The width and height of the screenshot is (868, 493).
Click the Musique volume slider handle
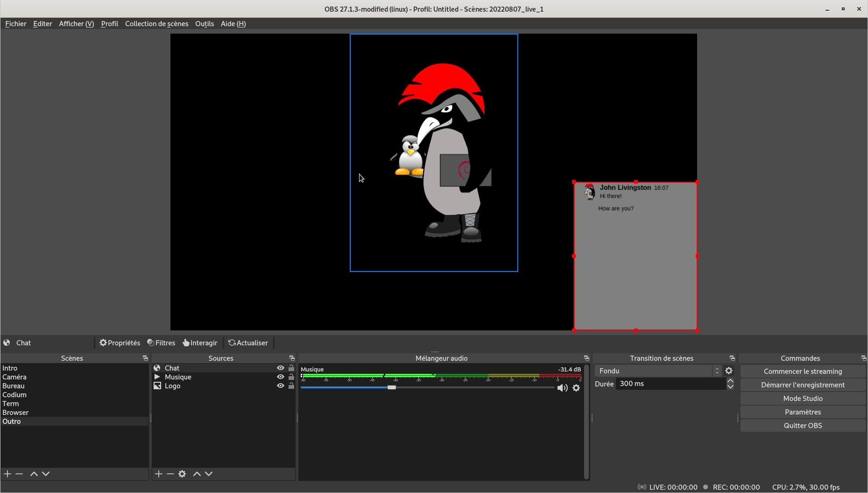392,387
